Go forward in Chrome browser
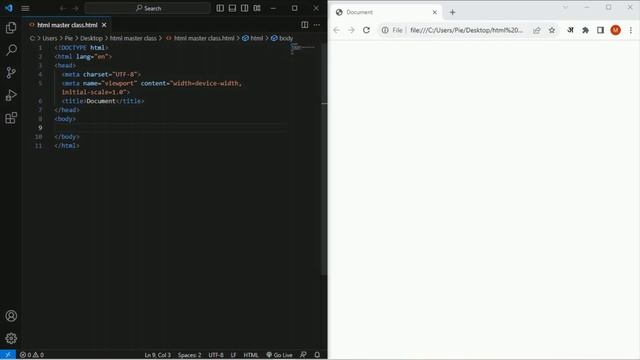The image size is (640, 360). tap(351, 30)
